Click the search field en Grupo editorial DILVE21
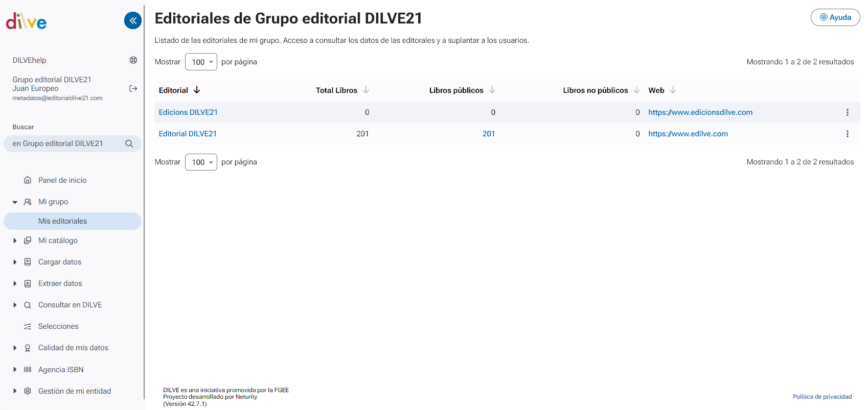The width and height of the screenshot is (868, 410). coord(73,144)
